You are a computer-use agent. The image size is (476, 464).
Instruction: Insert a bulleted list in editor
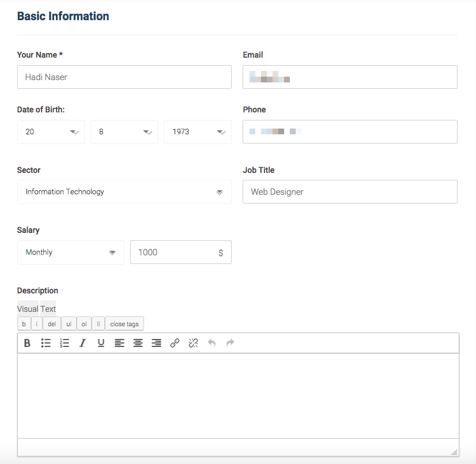pyautogui.click(x=46, y=343)
